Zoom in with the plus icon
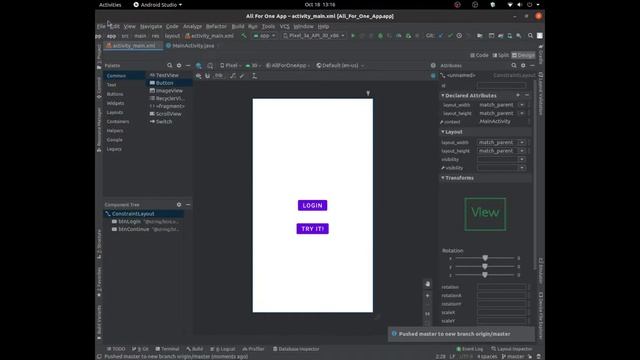 tap(427, 296)
